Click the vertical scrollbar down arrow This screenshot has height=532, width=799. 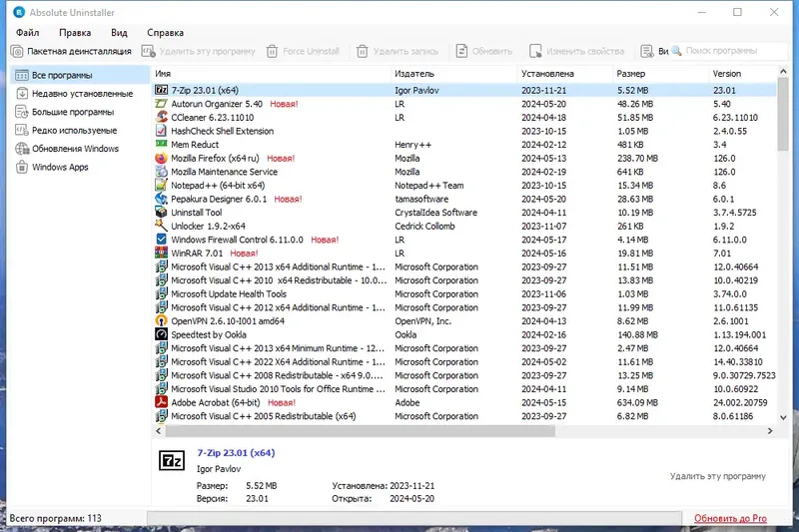coord(783,417)
